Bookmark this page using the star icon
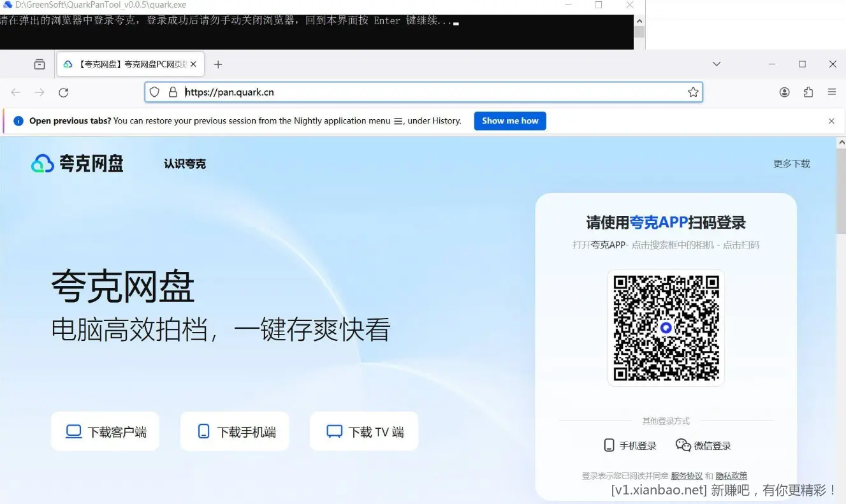The width and height of the screenshot is (846, 504). pyautogui.click(x=693, y=92)
